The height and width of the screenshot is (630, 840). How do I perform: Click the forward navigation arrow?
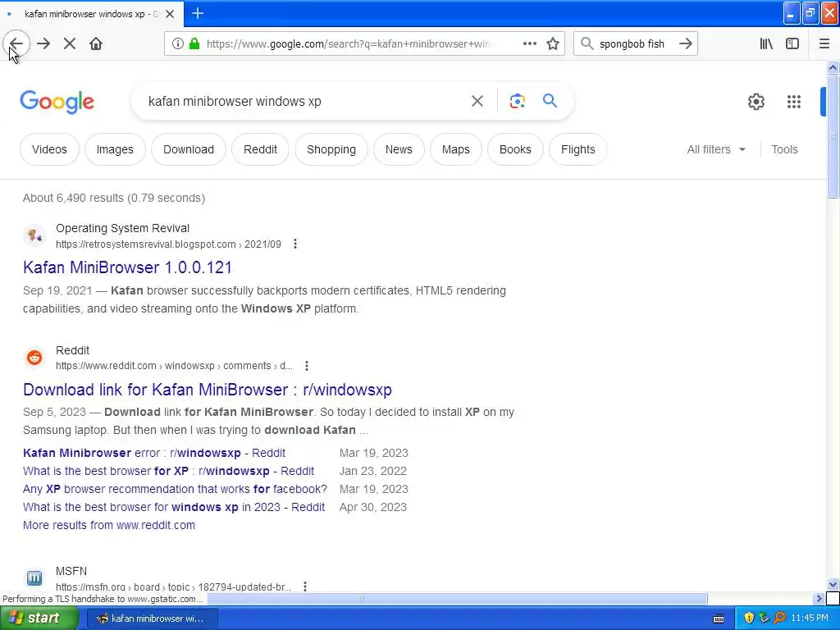43,44
